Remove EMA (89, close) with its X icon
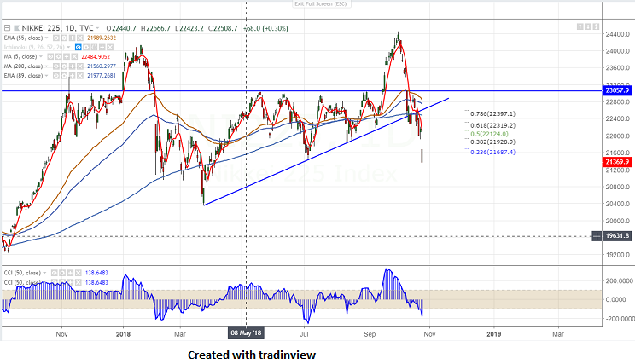635x364 pixels. [80, 76]
